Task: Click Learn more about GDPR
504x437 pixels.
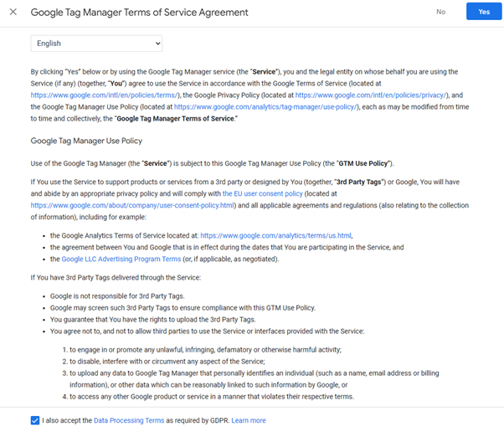Action: (249, 420)
